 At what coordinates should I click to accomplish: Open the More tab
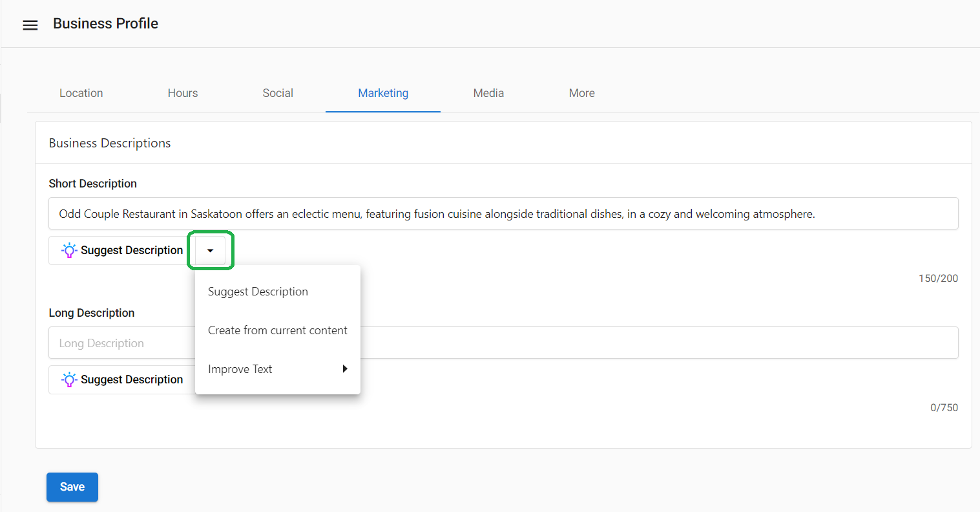click(x=581, y=92)
